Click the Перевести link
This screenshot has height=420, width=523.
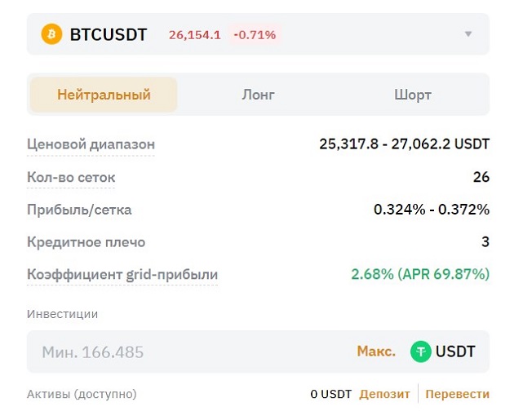[457, 394]
